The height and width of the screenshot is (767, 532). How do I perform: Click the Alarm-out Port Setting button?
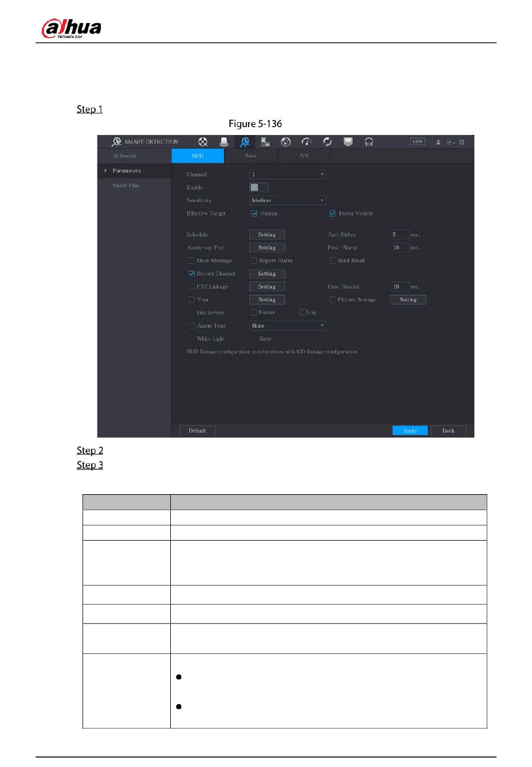point(267,248)
